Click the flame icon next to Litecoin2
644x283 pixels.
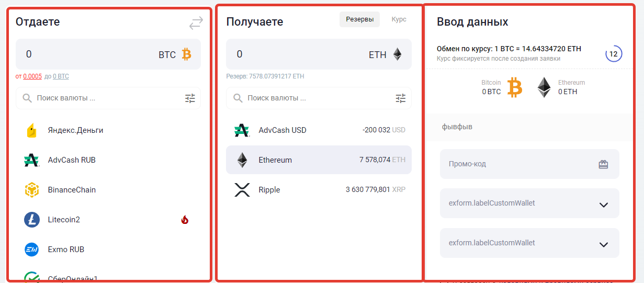pos(185,220)
